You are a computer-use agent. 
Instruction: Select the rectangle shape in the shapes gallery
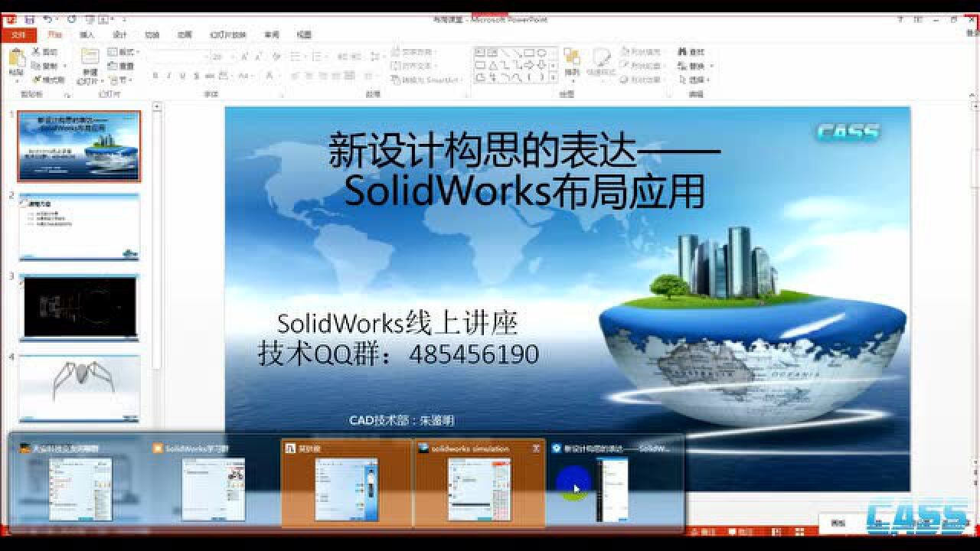tap(528, 52)
